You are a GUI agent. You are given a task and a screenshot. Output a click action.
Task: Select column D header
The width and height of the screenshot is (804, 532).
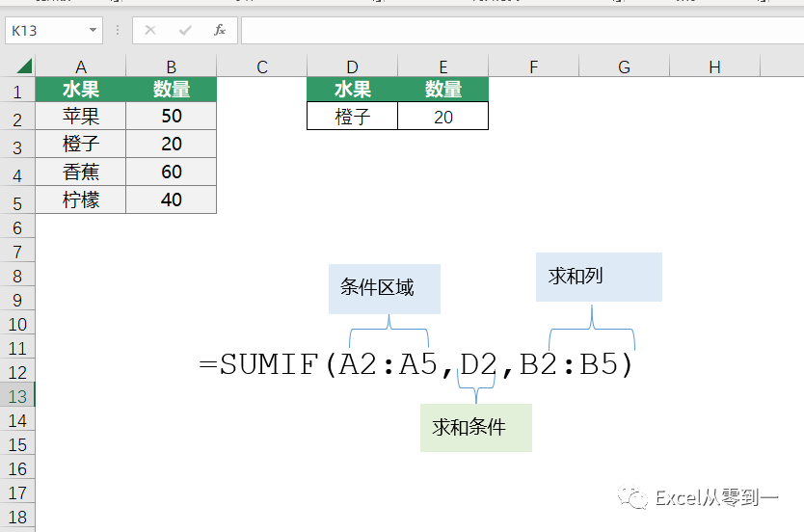tap(352, 66)
